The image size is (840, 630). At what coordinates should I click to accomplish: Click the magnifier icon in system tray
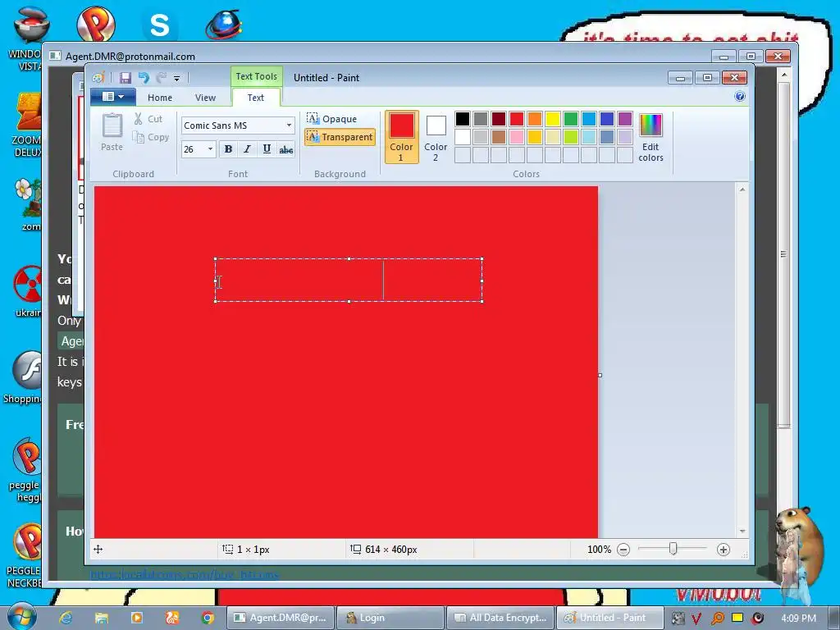click(717, 619)
